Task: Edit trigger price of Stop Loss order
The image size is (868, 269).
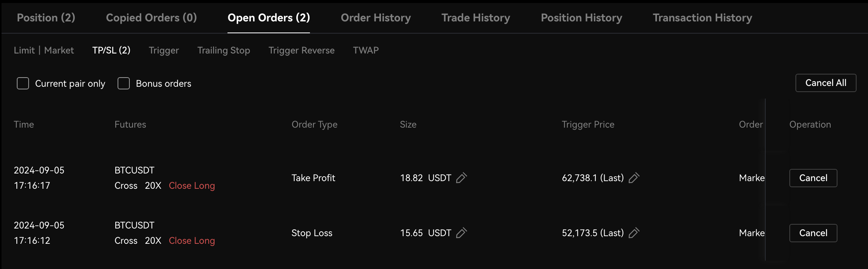Action: (x=634, y=233)
